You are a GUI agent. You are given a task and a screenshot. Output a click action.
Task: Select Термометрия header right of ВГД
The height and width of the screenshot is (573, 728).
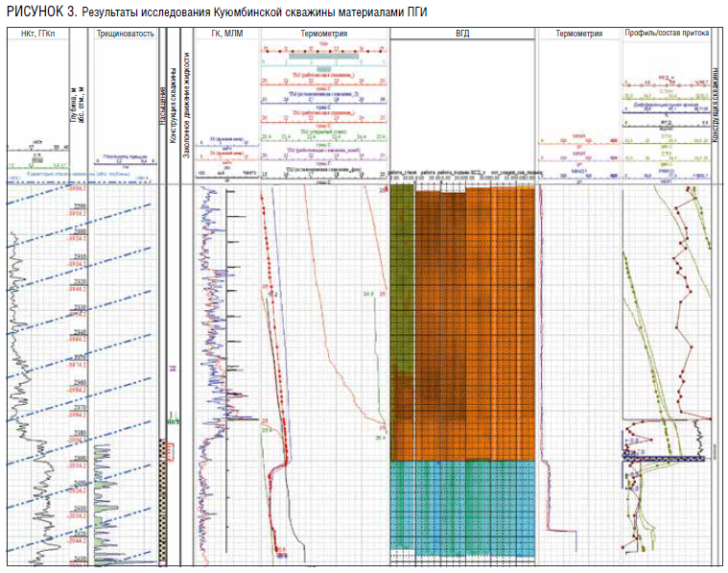[x=578, y=35]
